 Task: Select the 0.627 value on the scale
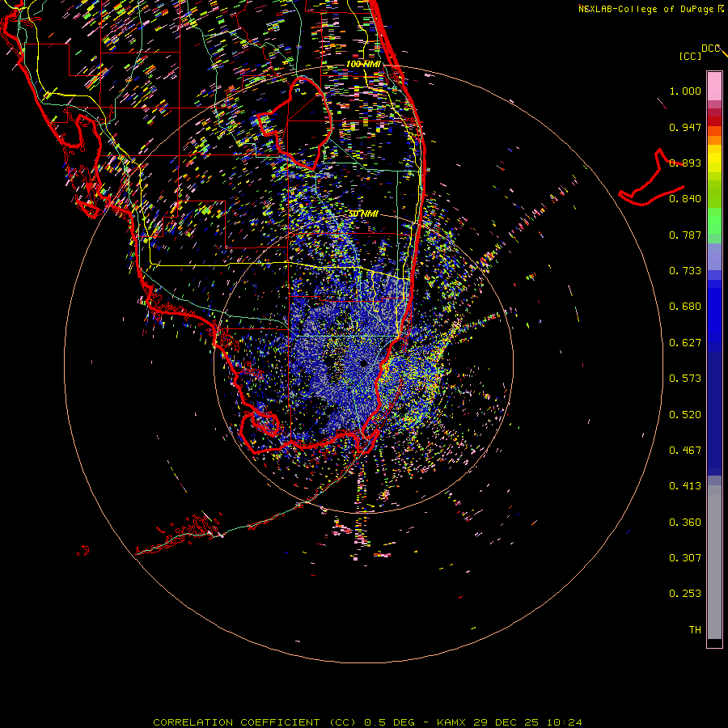click(685, 343)
